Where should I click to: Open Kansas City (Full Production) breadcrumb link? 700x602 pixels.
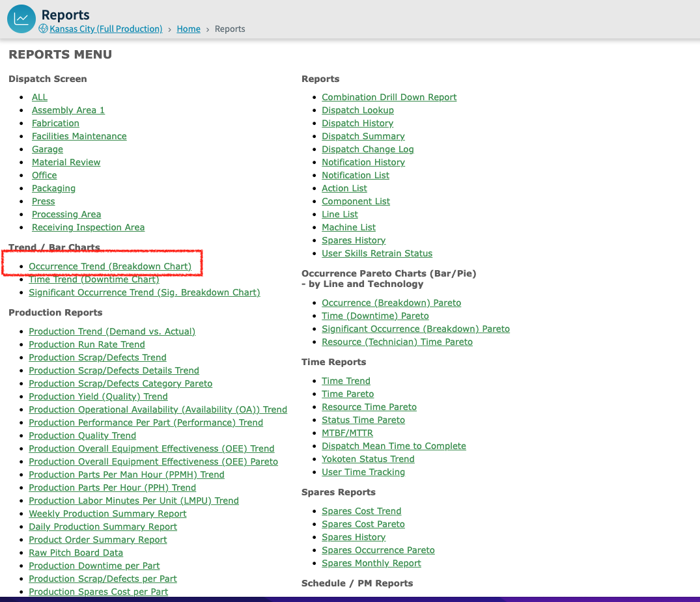[105, 29]
